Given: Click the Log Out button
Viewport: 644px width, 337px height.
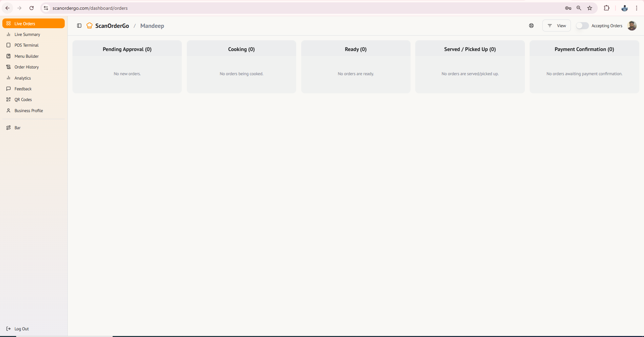Looking at the screenshot, I should 22,329.
